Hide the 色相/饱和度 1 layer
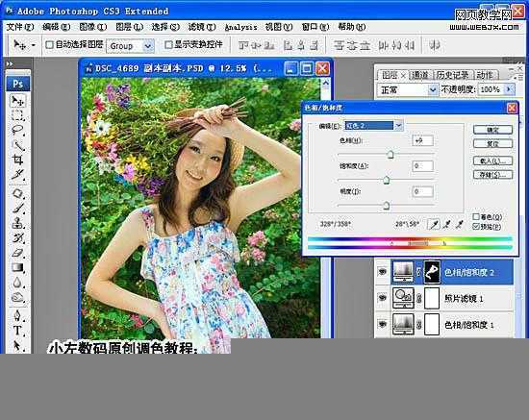The width and height of the screenshot is (529, 420). (382, 324)
